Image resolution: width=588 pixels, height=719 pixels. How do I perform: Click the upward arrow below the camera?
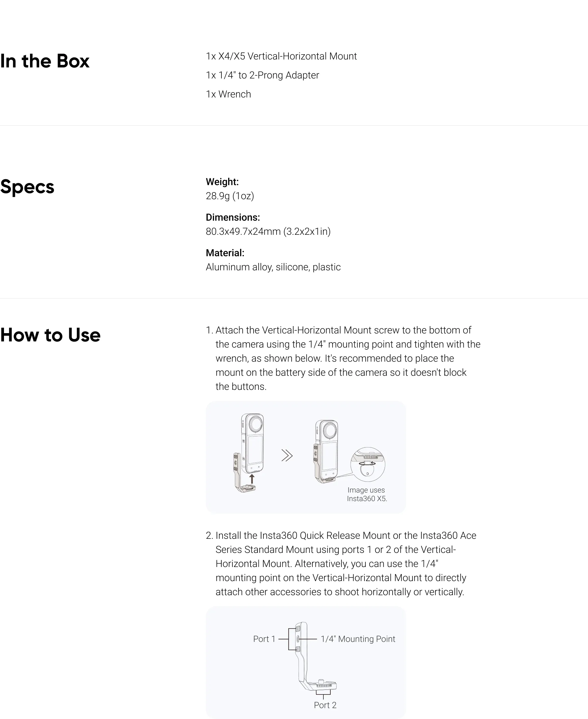pos(252,479)
